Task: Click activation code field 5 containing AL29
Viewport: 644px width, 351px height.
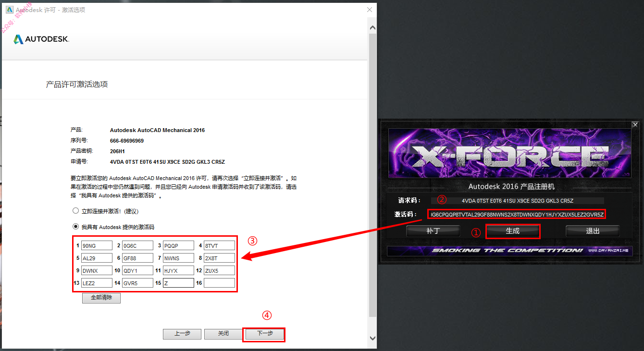Action: (97, 258)
